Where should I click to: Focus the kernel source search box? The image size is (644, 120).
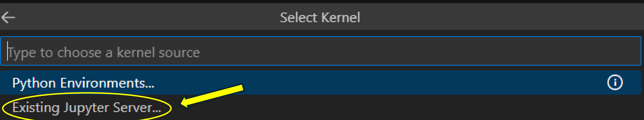[321, 51]
